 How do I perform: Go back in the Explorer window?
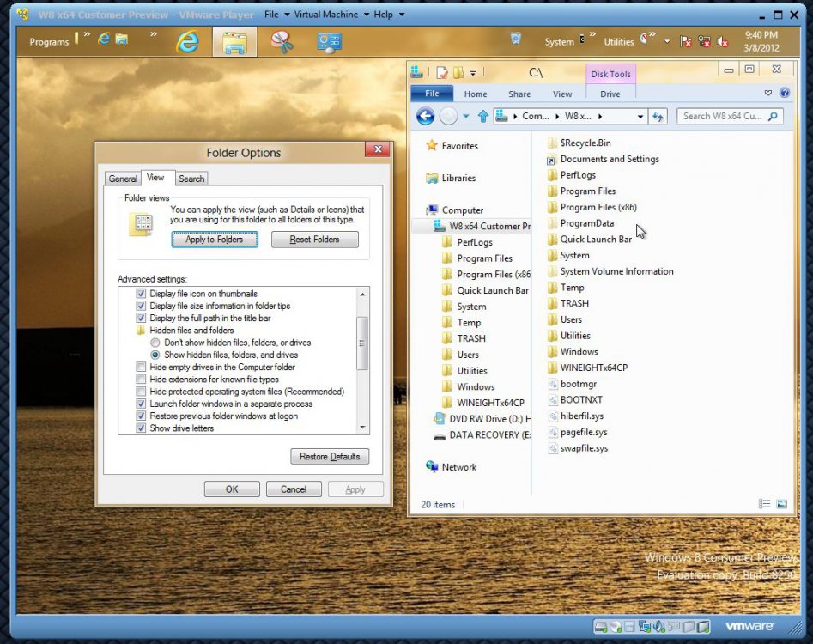(x=425, y=116)
